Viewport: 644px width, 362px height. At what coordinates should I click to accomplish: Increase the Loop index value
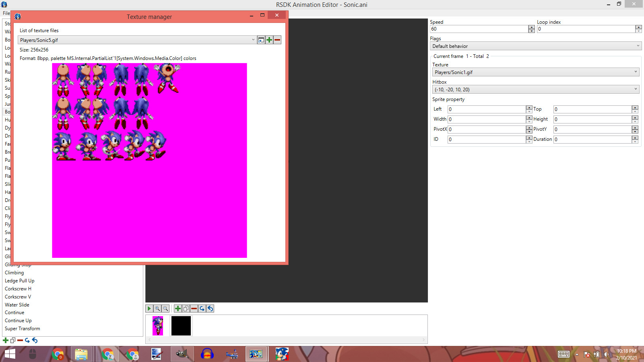tap(638, 27)
